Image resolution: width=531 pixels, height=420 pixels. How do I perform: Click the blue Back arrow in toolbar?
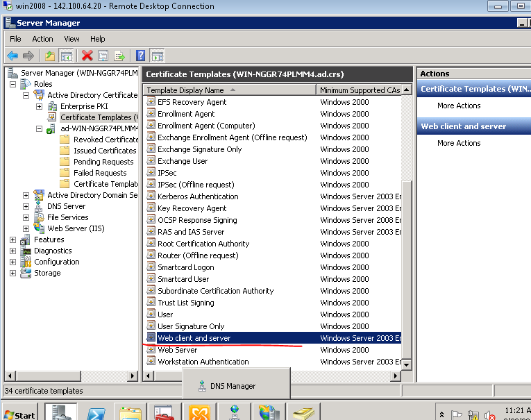point(13,56)
